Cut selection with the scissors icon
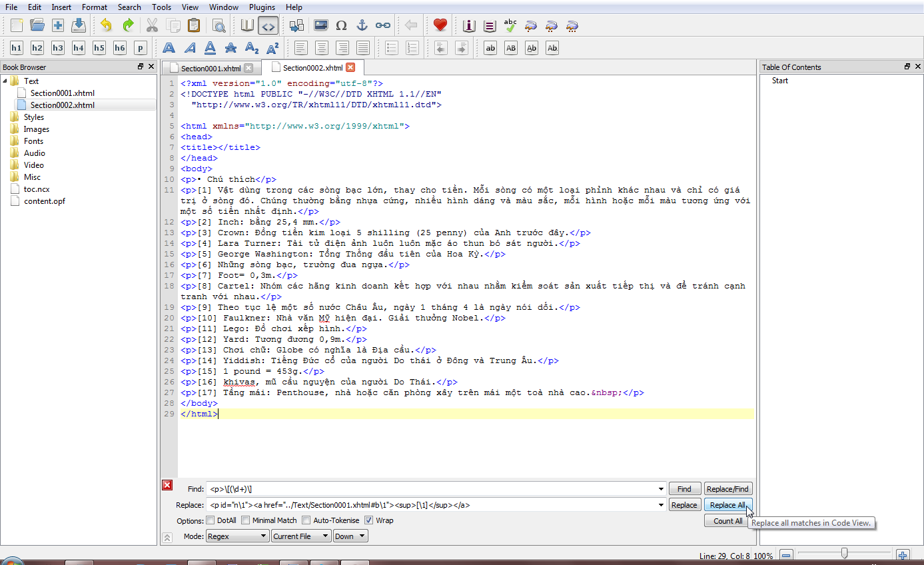Screen dimensions: 924x565 click(152, 25)
